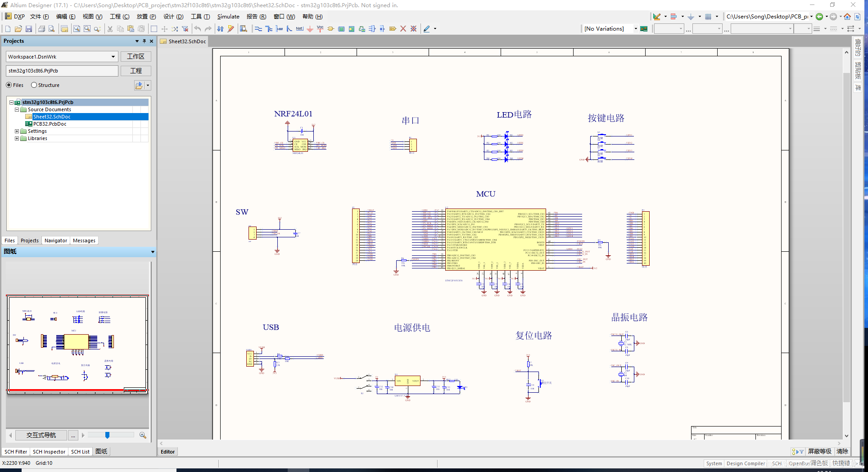Select the Structure radio button
868x472 pixels.
pos(34,85)
